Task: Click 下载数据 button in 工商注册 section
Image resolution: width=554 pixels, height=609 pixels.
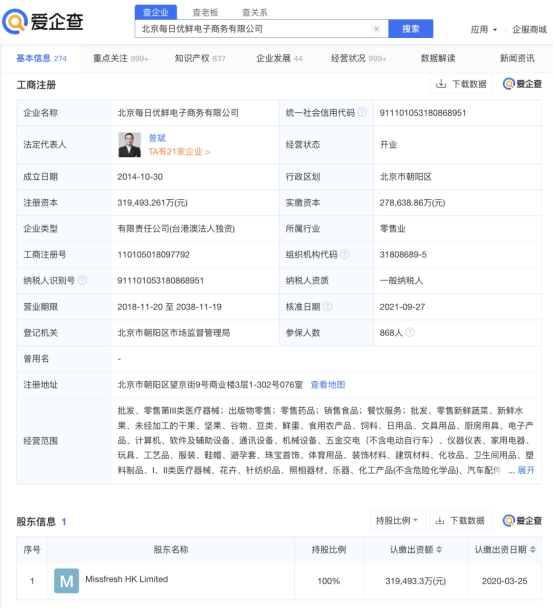Action: (x=461, y=84)
